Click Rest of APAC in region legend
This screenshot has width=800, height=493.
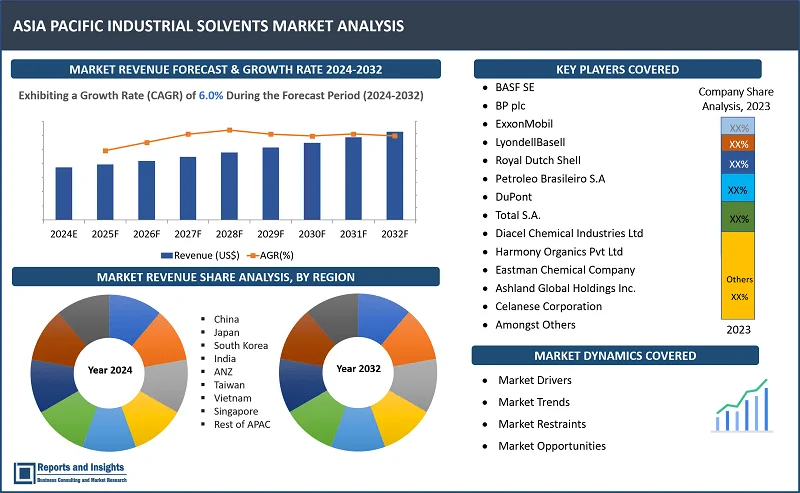click(242, 425)
